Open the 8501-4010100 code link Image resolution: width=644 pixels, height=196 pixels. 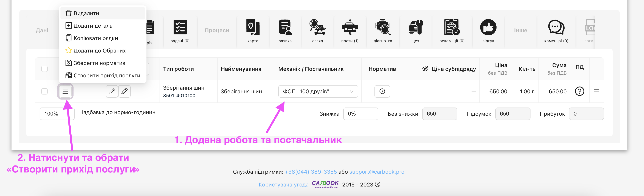(179, 96)
